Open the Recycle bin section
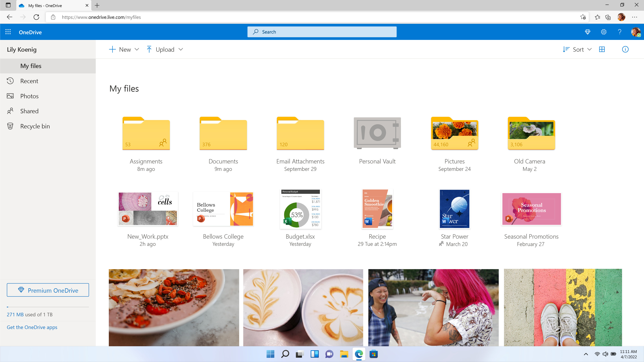This screenshot has height=362, width=644. click(x=35, y=126)
